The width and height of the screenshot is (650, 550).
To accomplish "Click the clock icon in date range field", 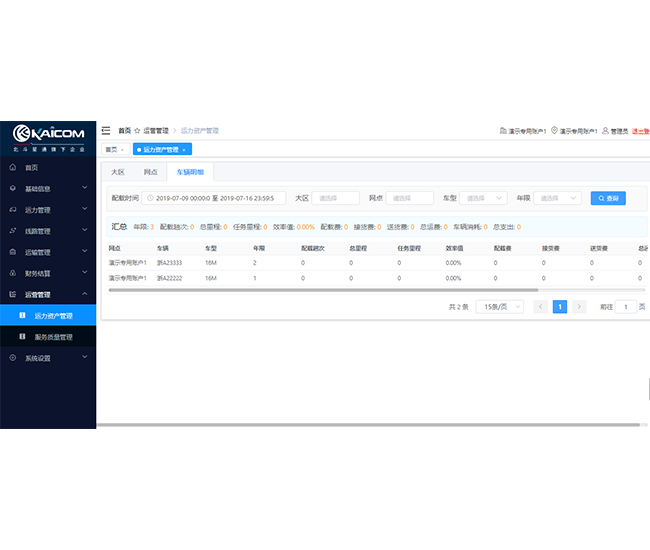I will point(149,198).
